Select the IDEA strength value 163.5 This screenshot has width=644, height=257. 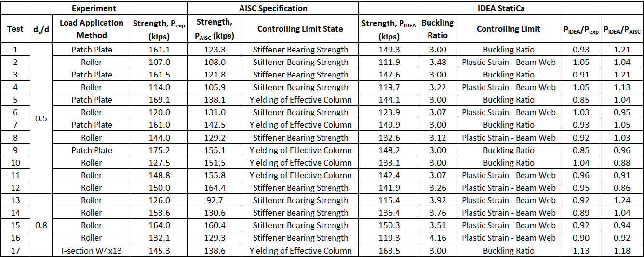(x=389, y=251)
